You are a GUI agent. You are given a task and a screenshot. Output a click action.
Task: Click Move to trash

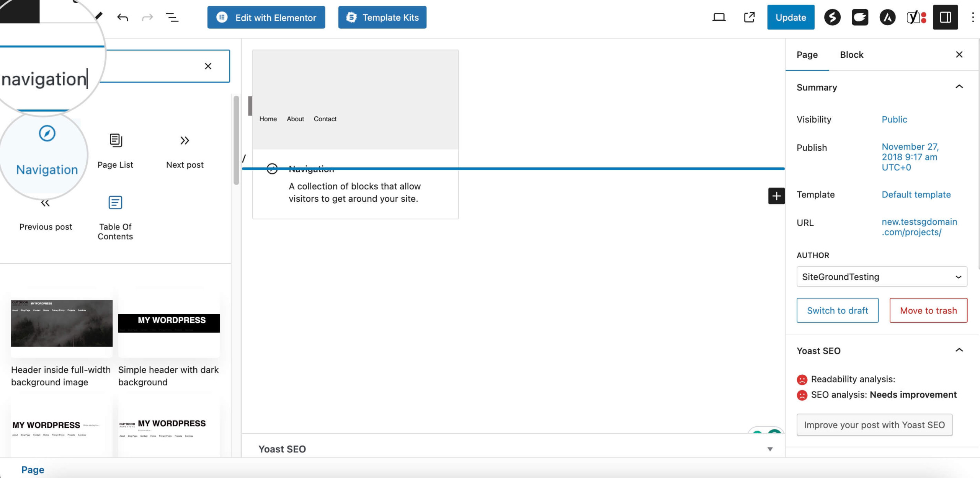point(928,310)
